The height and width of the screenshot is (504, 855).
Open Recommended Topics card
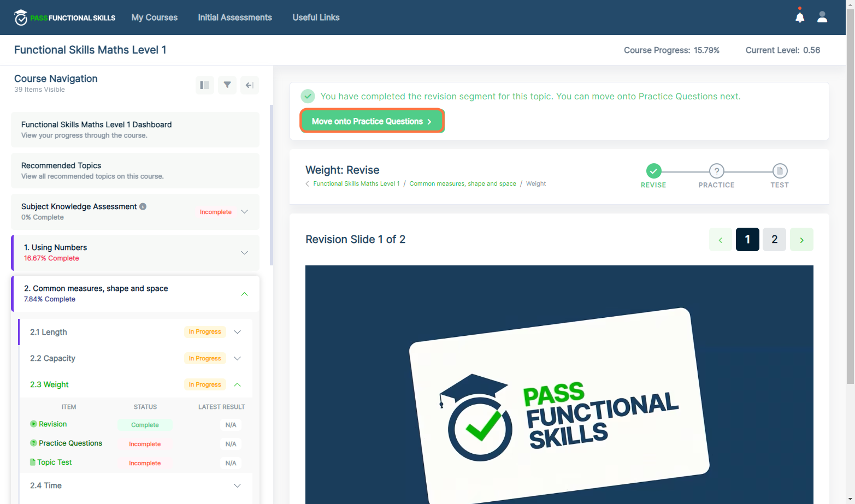coord(135,170)
